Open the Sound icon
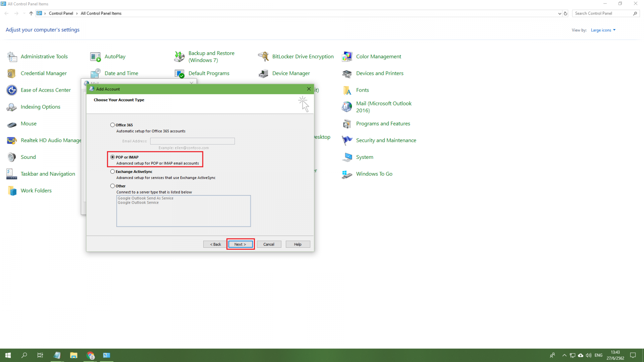 [x=12, y=157]
